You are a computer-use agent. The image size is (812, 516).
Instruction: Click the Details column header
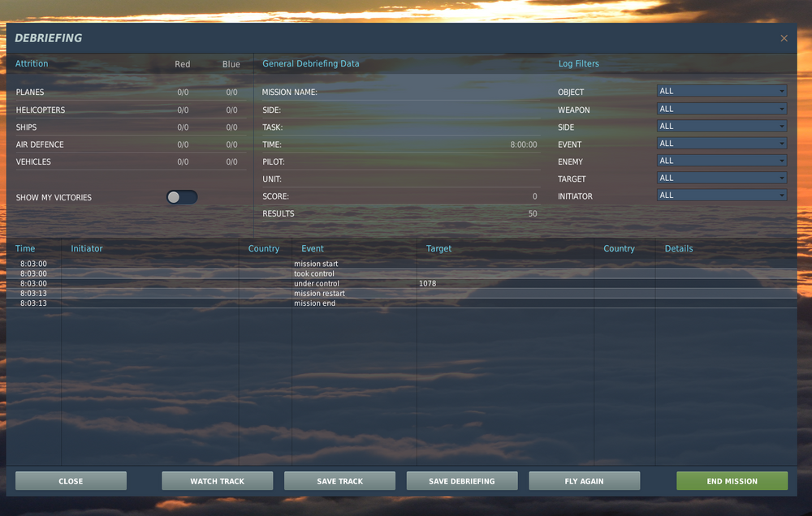678,248
